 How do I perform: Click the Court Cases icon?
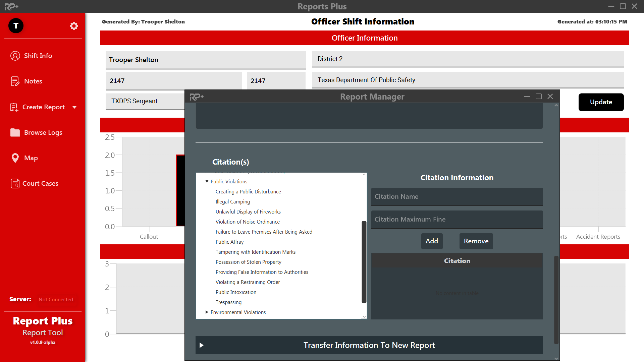point(15,183)
